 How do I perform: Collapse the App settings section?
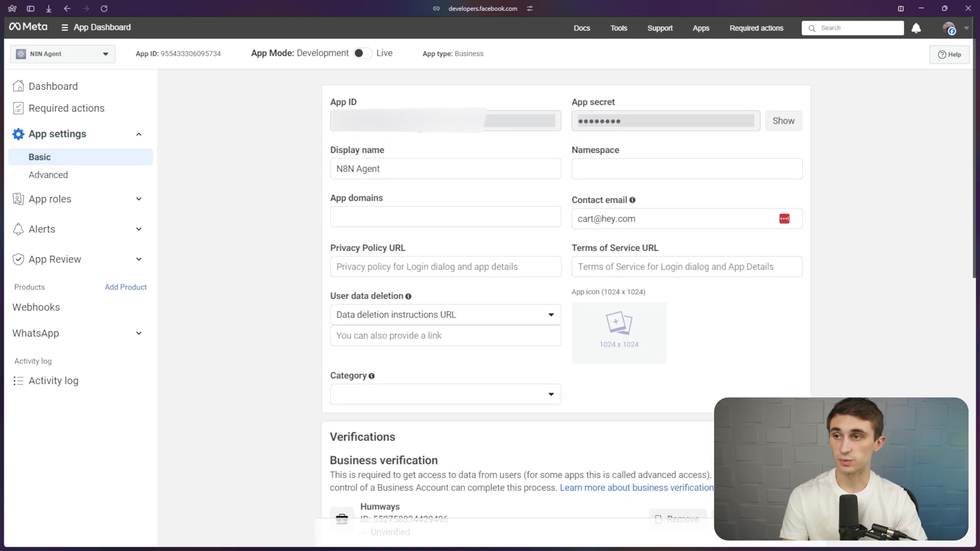[139, 134]
